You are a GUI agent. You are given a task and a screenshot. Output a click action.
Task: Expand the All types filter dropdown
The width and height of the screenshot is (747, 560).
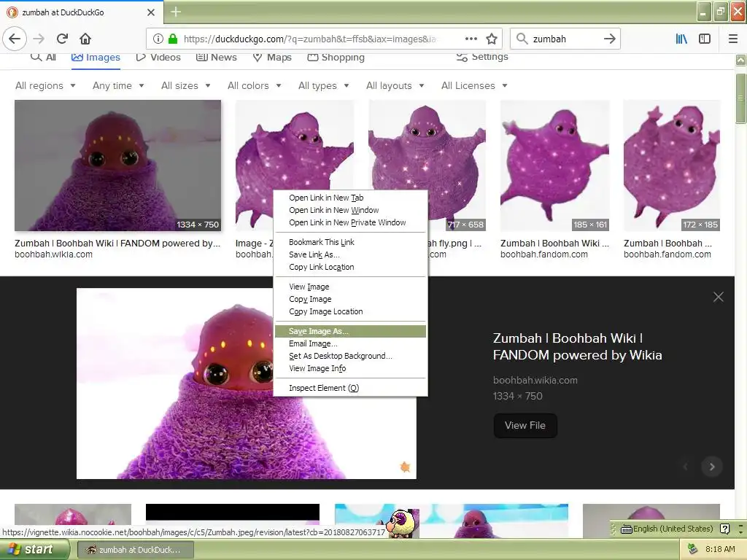[323, 86]
